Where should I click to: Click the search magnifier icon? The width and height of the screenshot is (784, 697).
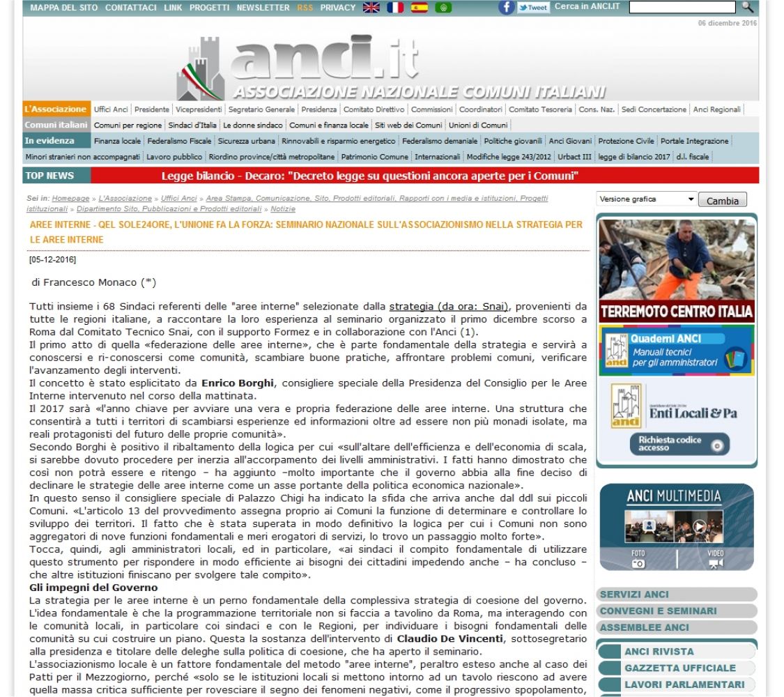(x=747, y=7)
